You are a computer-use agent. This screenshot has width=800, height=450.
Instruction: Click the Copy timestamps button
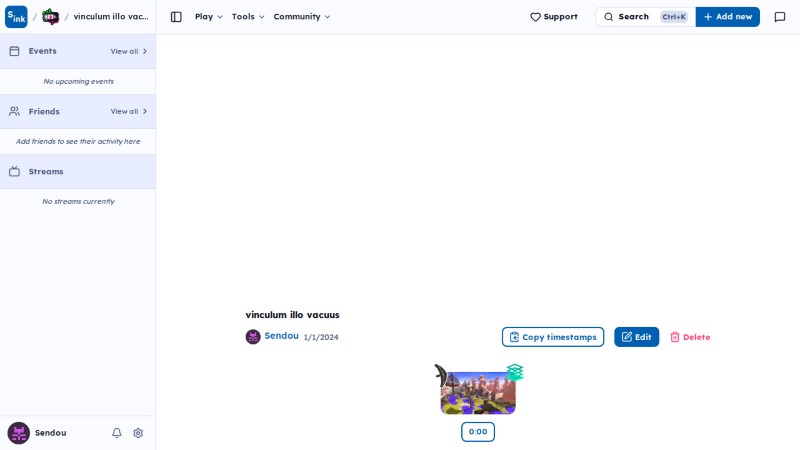pos(553,337)
